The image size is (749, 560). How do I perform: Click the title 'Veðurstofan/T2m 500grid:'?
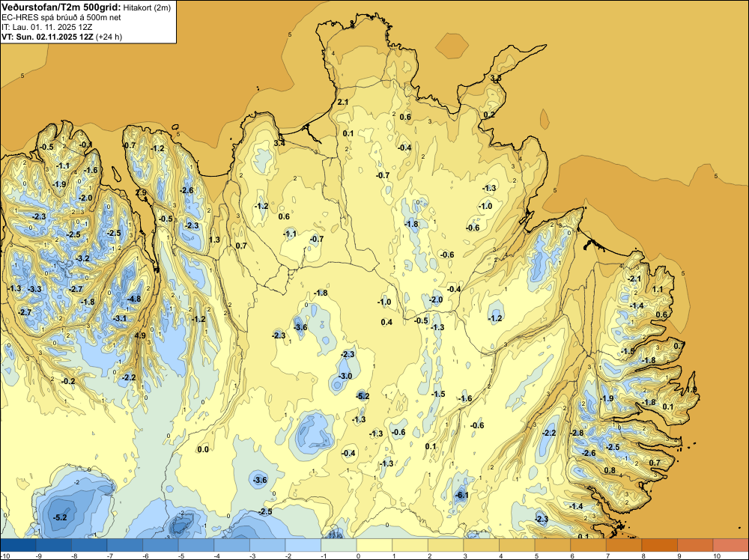[61, 7]
